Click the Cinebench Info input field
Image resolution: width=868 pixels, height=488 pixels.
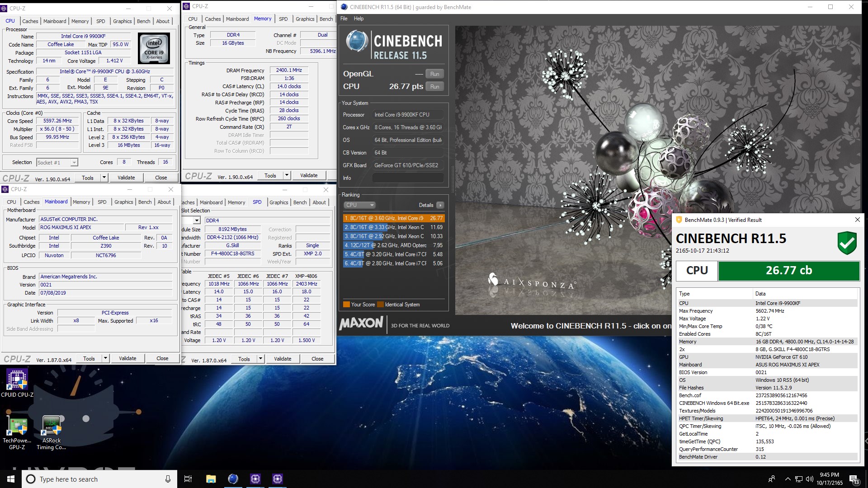(408, 178)
